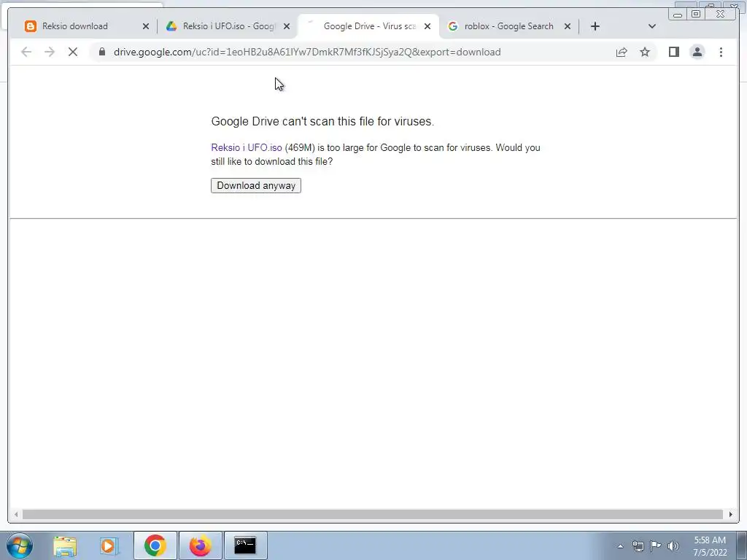The image size is (747, 560).
Task: Close the Reksio download tab
Action: point(146,27)
